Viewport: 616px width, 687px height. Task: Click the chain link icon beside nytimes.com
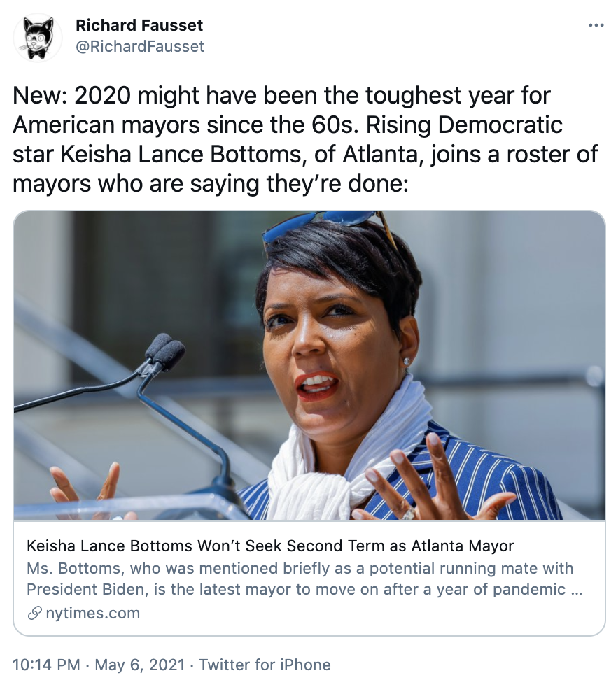(x=34, y=614)
